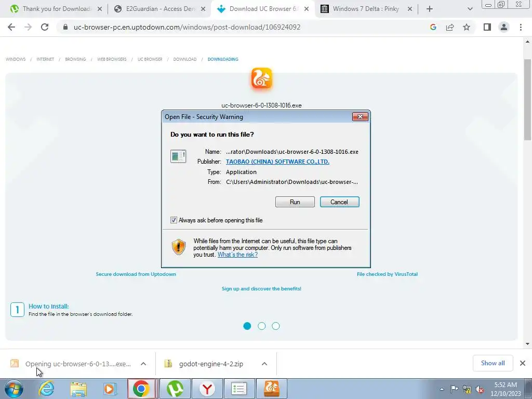Go to BROWSING breadcrumb
This screenshot has width=532, height=399.
75,59
